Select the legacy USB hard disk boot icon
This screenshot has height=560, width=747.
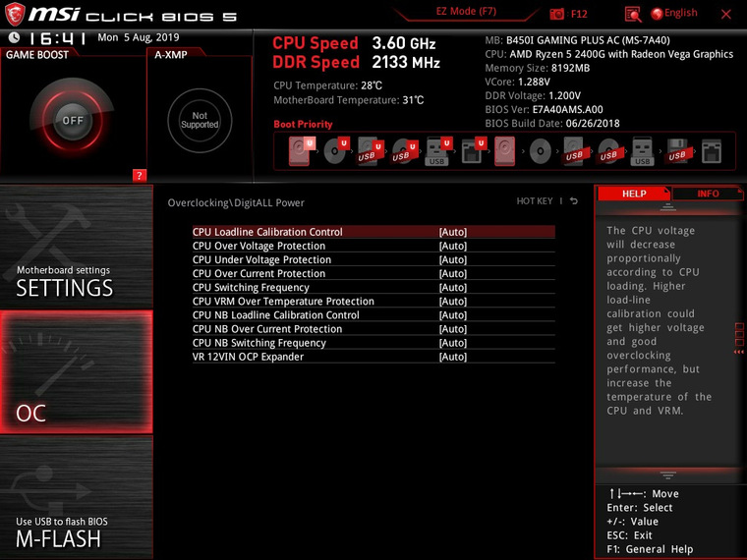(x=575, y=151)
